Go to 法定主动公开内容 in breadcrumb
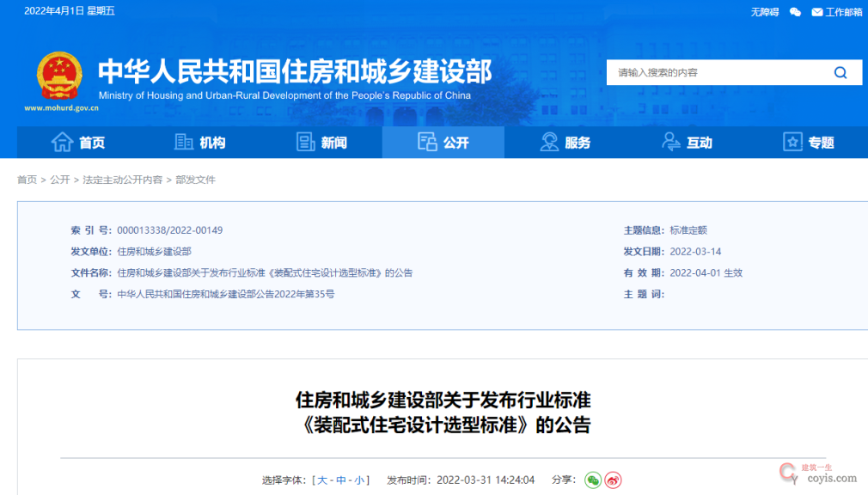Viewport: 868px width, 495px height. tap(122, 180)
